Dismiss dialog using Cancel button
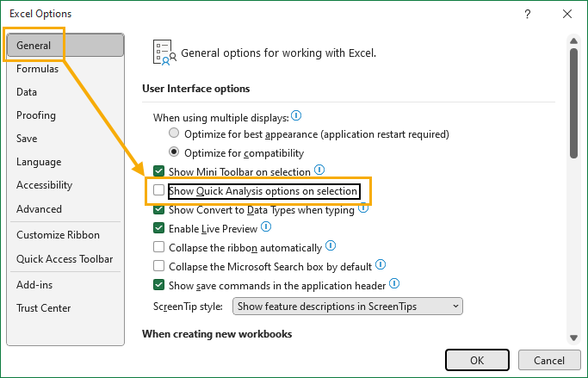The image size is (588, 378). coord(549,361)
